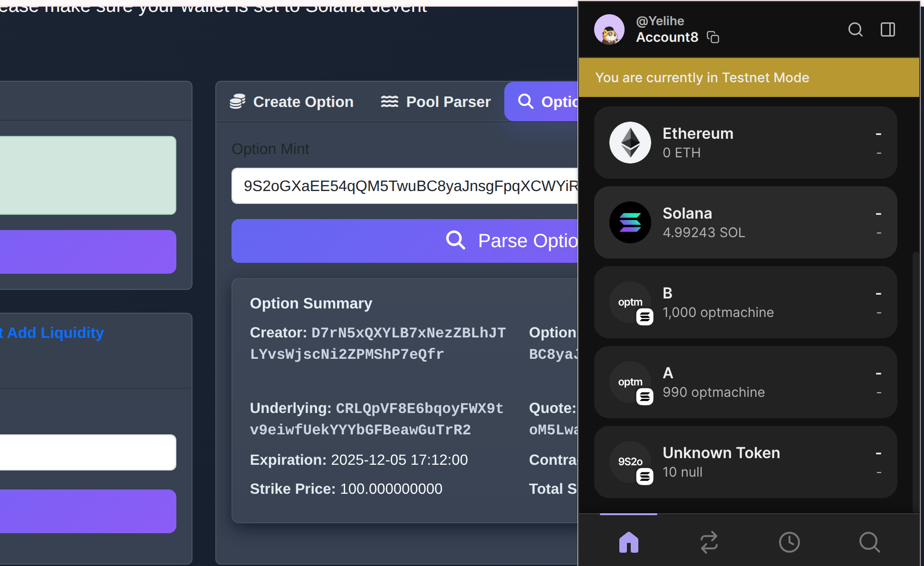Open the activity history clock tab

(789, 542)
